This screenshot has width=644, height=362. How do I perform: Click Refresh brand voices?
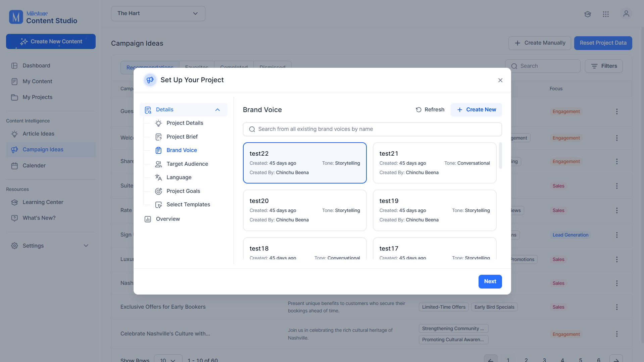click(430, 110)
